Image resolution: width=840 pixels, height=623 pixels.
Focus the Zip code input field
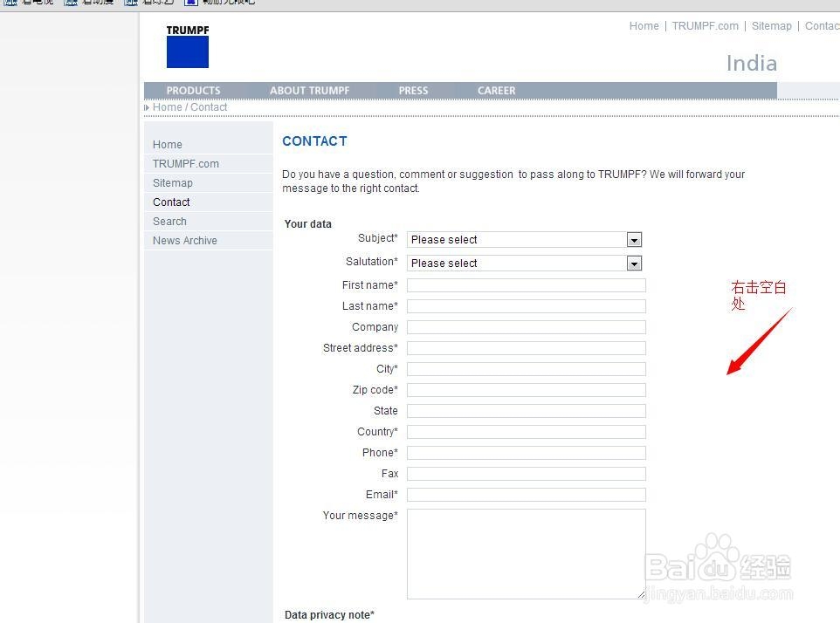[x=526, y=390]
